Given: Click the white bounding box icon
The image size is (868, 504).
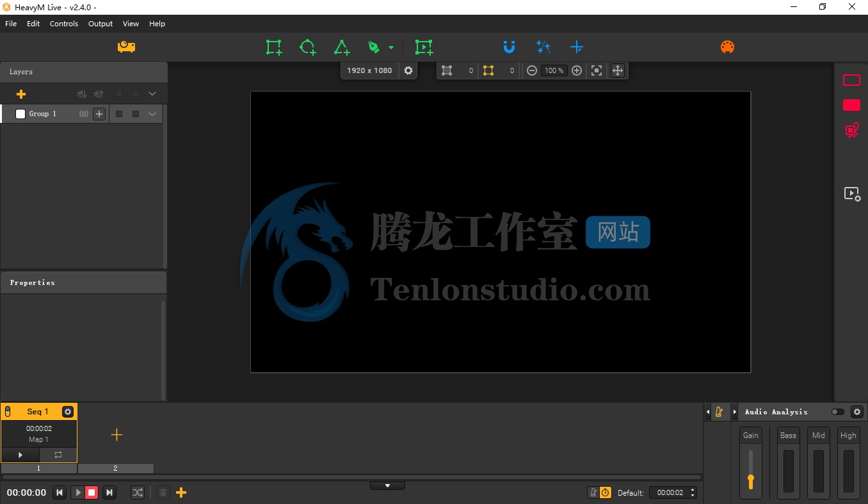Looking at the screenshot, I should click(x=447, y=70).
